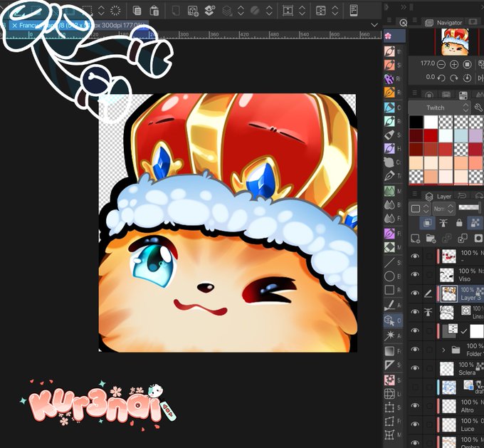Viewport: 484px width, 448px height.
Task: Hide the Viso layer
Action: pos(415,274)
